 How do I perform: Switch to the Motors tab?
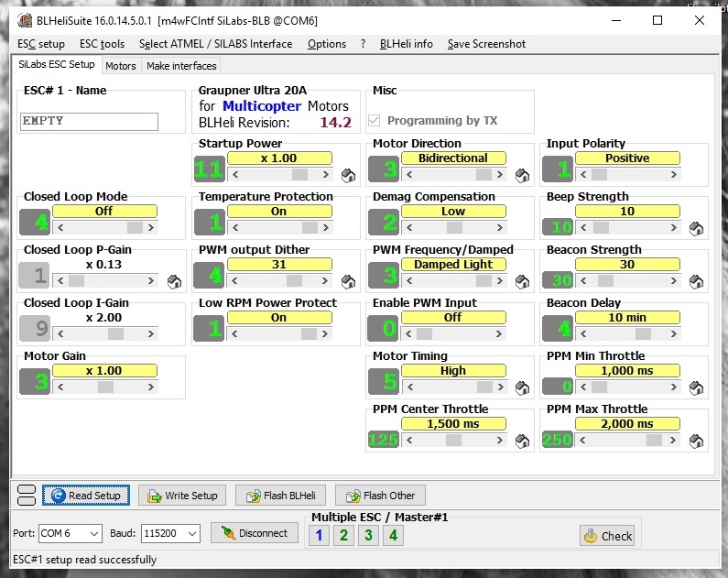tap(120, 66)
